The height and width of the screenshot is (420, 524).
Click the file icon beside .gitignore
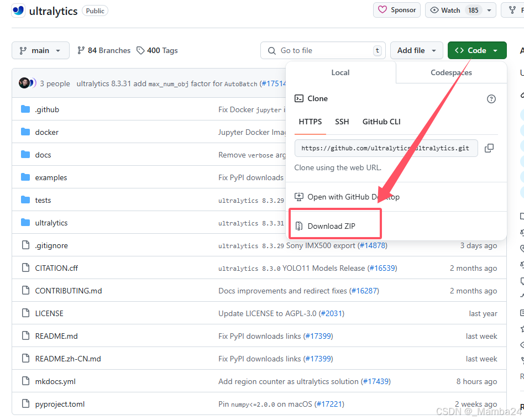(x=25, y=245)
